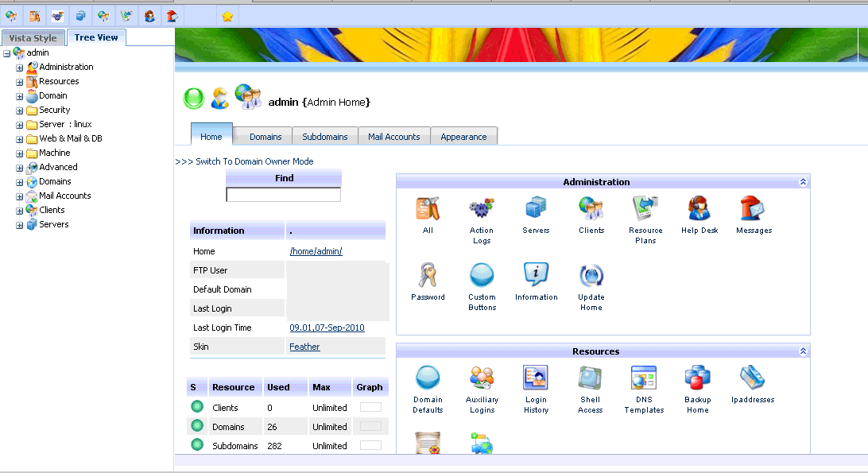Open the Shell Access icon
The image size is (868, 473).
click(x=590, y=378)
